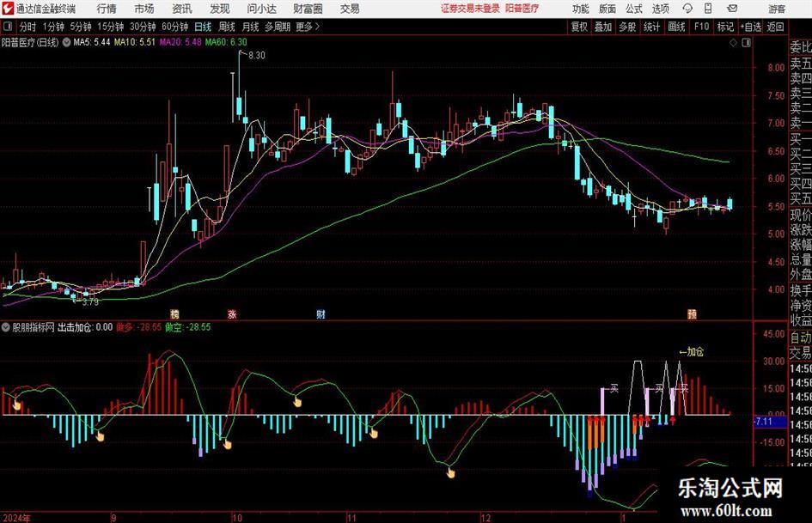Image resolution: width=812 pixels, height=523 pixels.
Task: Switch to 月线 monthly period tab
Action: 251,27
